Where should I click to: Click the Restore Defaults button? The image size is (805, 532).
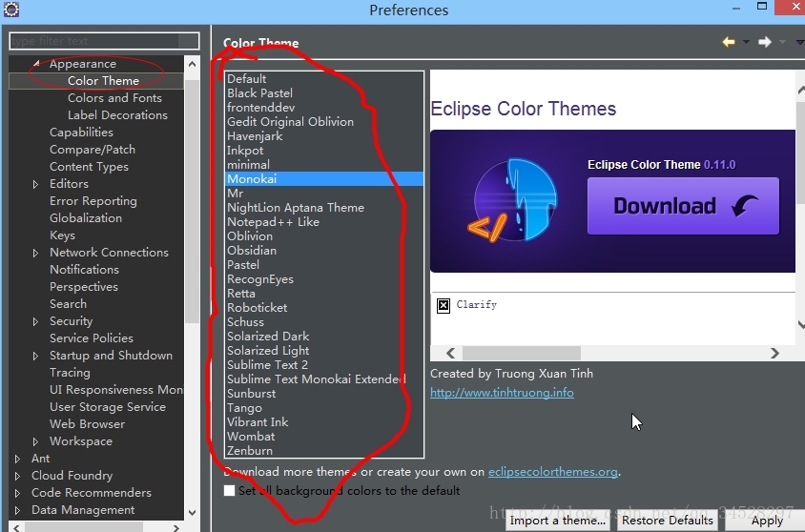pyautogui.click(x=668, y=521)
